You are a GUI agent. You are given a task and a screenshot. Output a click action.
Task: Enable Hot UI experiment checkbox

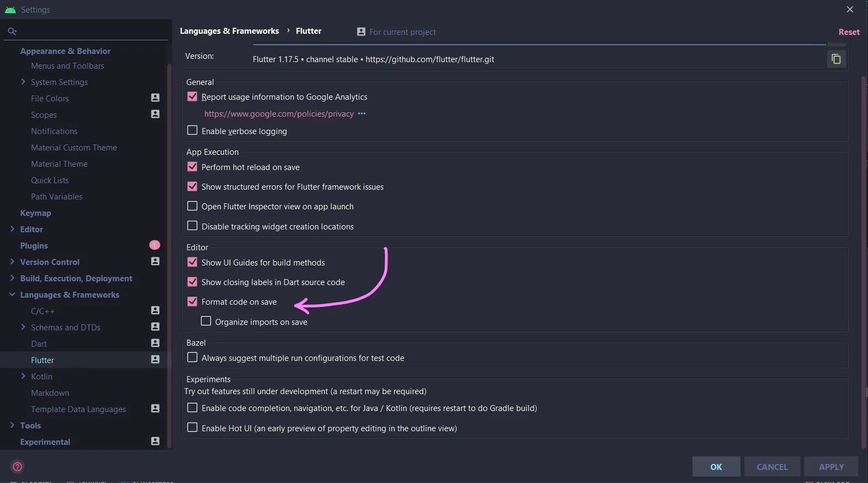(x=192, y=427)
